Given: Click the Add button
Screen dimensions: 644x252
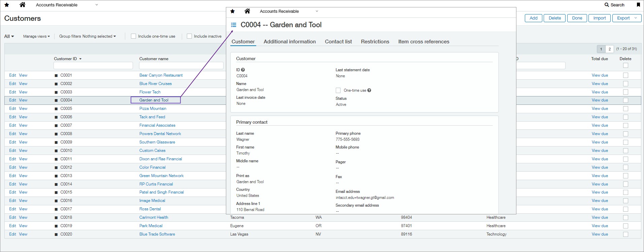Looking at the screenshot, I should click(533, 18).
